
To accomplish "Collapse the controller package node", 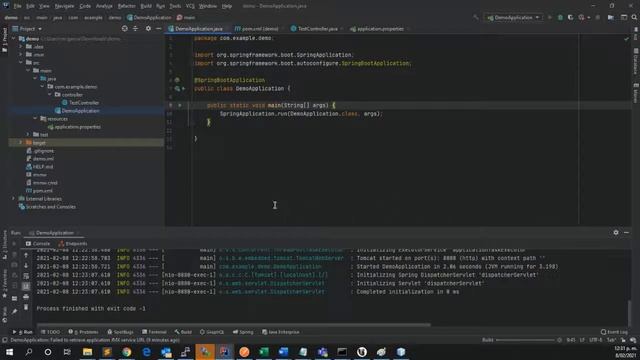I will click(x=50, y=95).
